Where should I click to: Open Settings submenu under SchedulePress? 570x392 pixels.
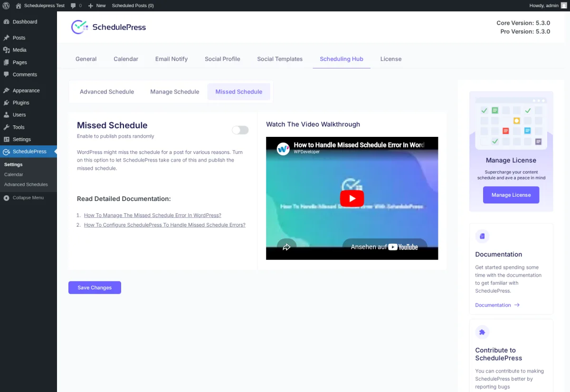[13, 164]
